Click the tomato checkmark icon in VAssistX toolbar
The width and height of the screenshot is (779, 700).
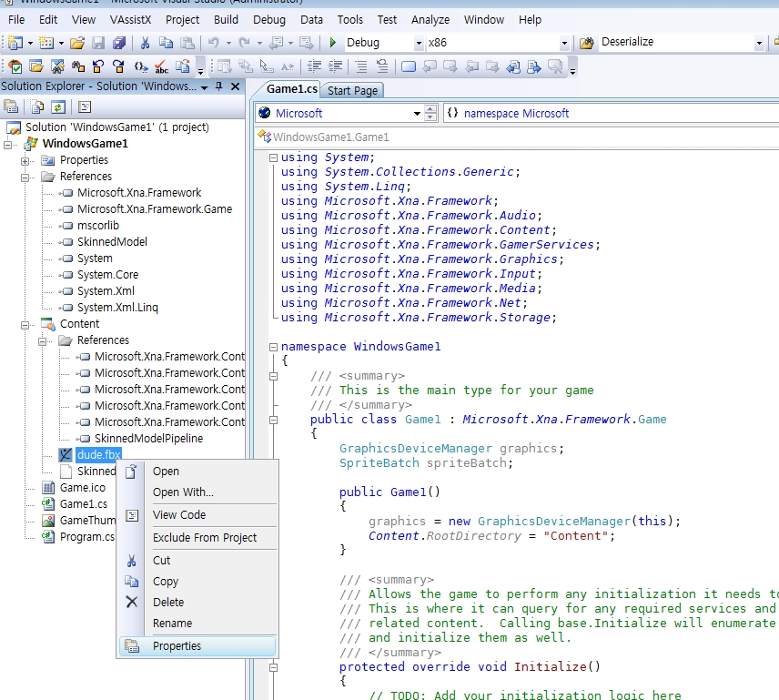[15, 66]
